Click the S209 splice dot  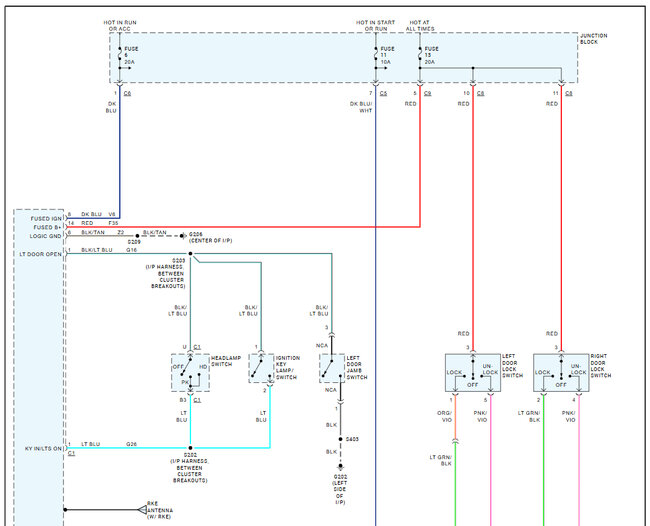(x=137, y=236)
